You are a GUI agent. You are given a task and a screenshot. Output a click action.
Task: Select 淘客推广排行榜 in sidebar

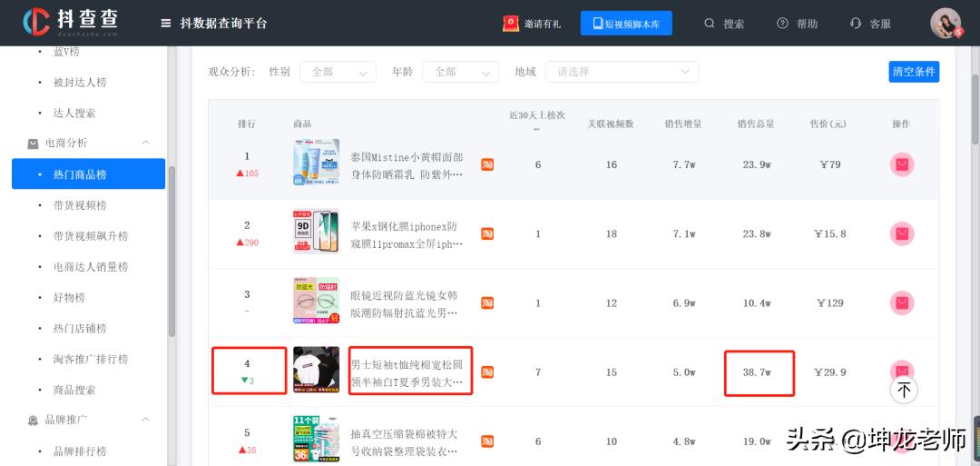[x=91, y=359]
